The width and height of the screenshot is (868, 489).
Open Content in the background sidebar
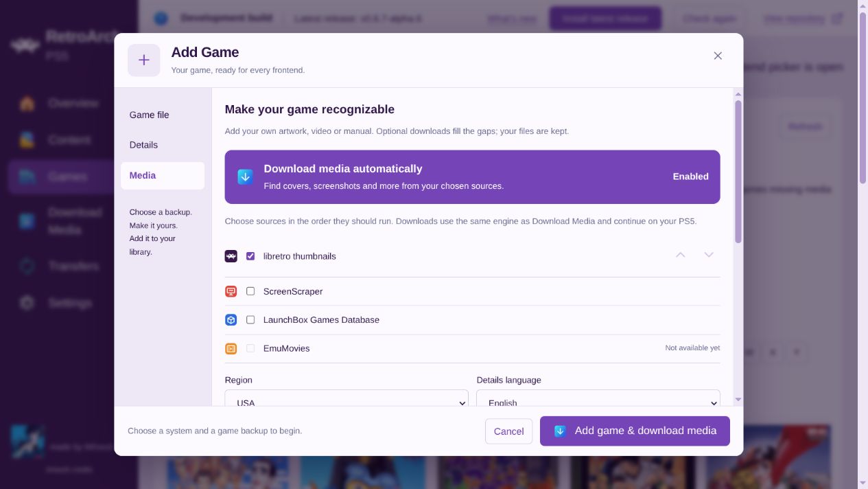60,140
